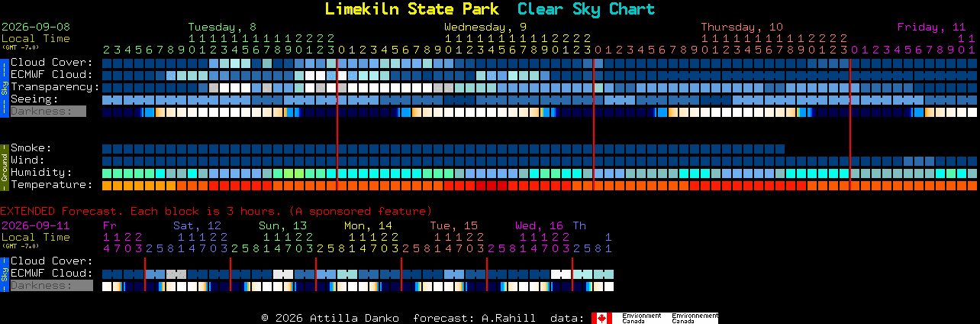Click the Thursday, 10 date header

click(742, 27)
